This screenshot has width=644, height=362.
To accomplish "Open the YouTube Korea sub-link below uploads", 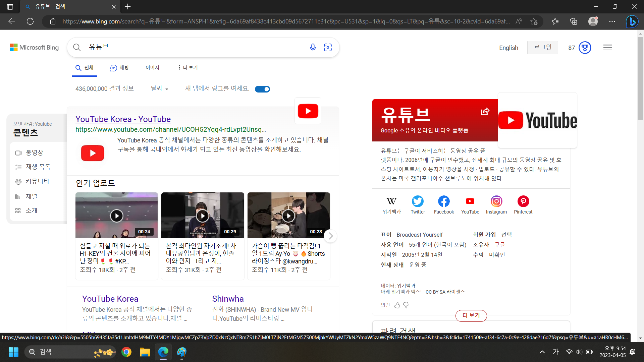I will pyautogui.click(x=110, y=299).
